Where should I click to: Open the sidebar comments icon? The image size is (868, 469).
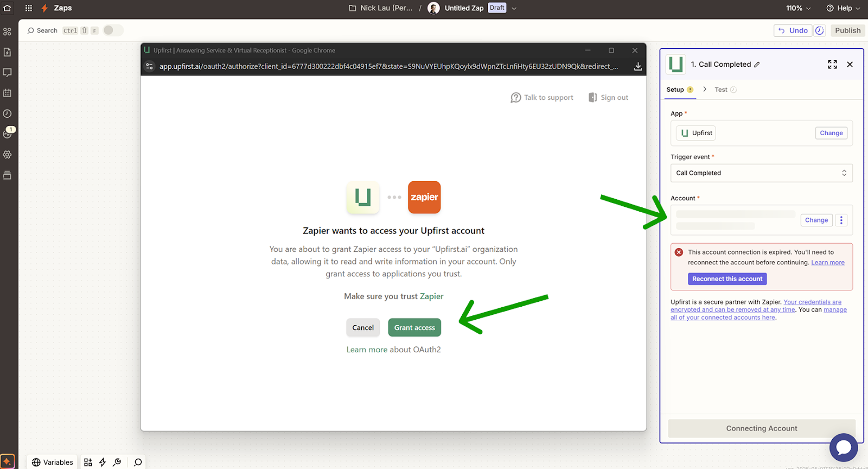coord(7,72)
